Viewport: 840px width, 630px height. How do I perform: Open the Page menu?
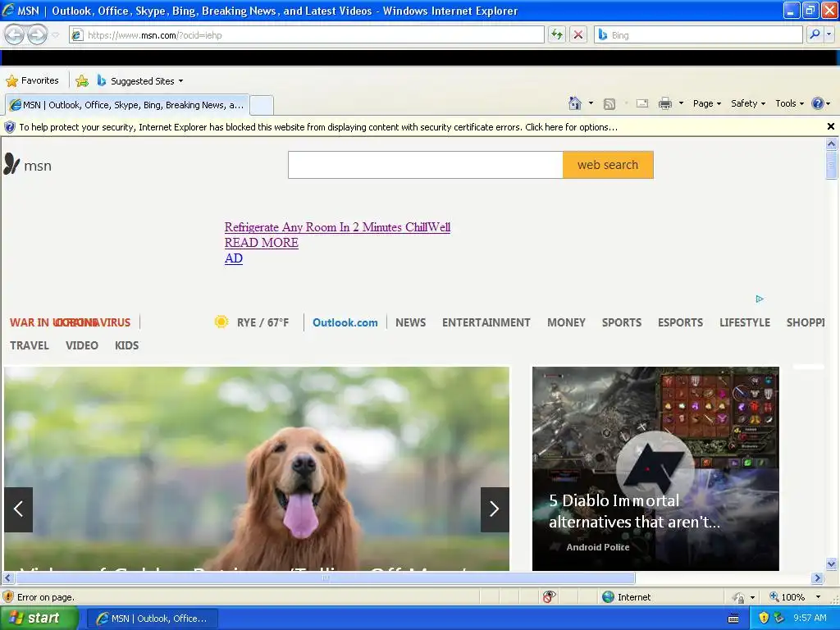[706, 103]
